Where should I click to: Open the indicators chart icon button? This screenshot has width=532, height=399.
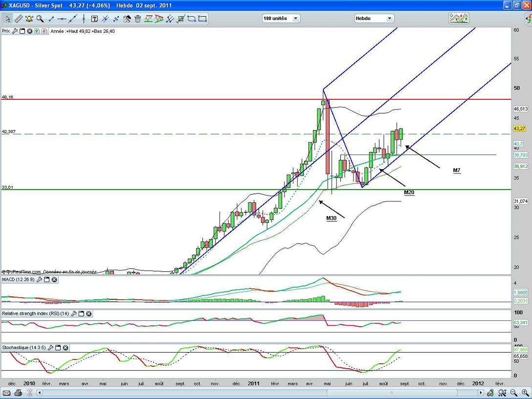[x=459, y=19]
